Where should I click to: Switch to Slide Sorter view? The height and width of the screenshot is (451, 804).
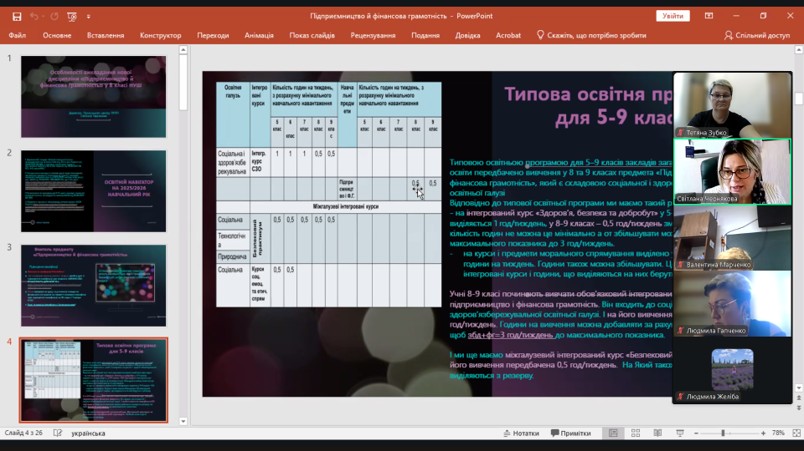pyautogui.click(x=635, y=433)
